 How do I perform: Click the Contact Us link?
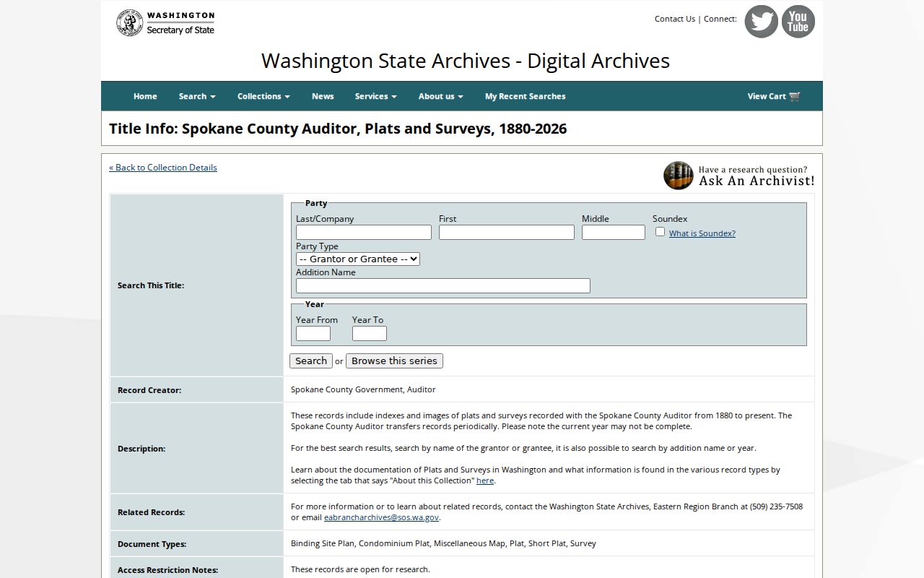675,19
